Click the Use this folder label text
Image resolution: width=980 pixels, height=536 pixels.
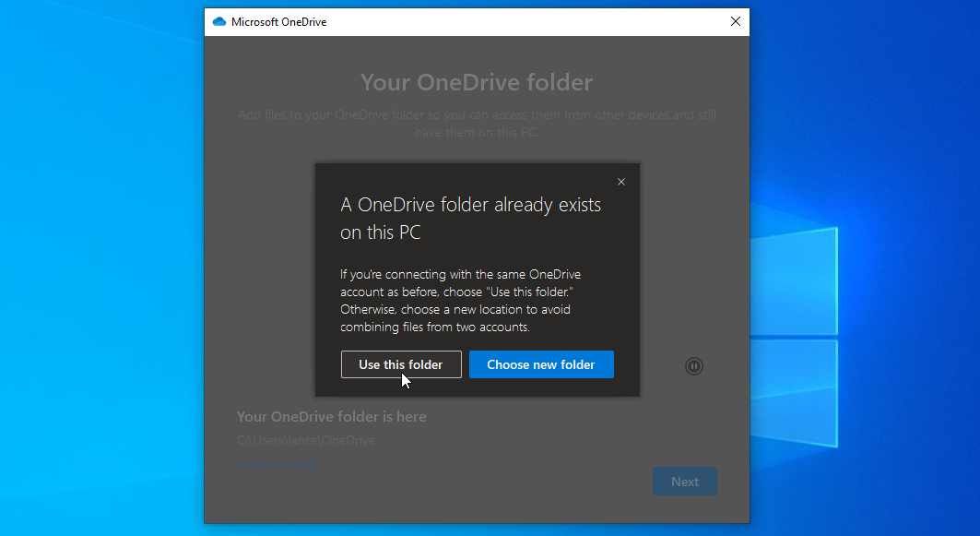tap(401, 364)
